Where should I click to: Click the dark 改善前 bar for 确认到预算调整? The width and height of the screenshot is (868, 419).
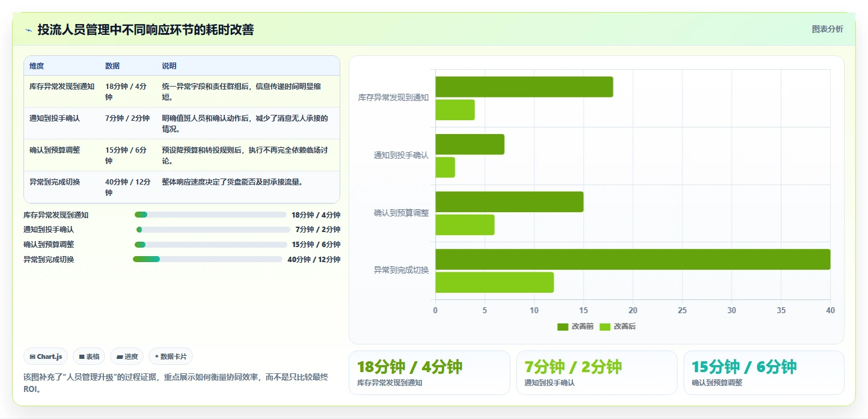pyautogui.click(x=510, y=202)
